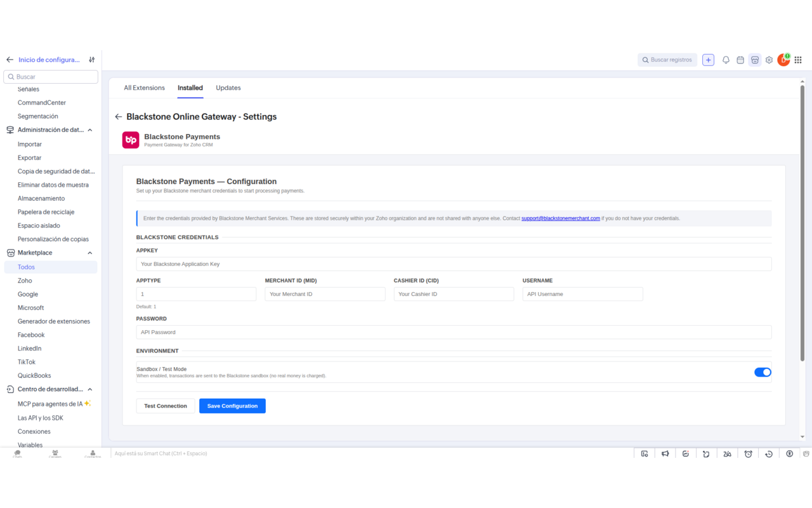Click the Buscar registros search box
This screenshot has height=508, width=812.
pyautogui.click(x=667, y=60)
